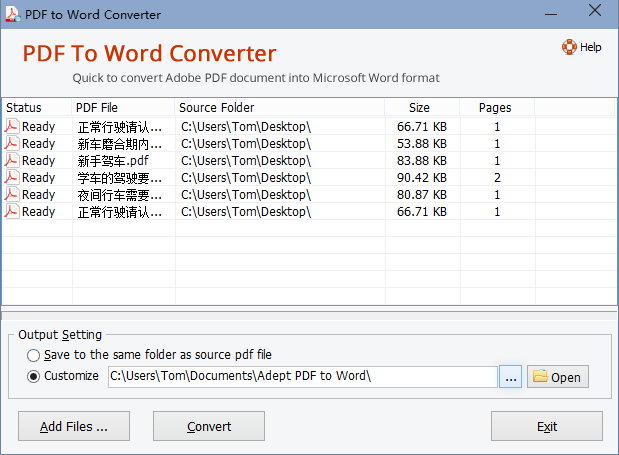Viewport: 619px width, 455px height.
Task: Click the size value 53.88 KB
Action: [x=422, y=144]
